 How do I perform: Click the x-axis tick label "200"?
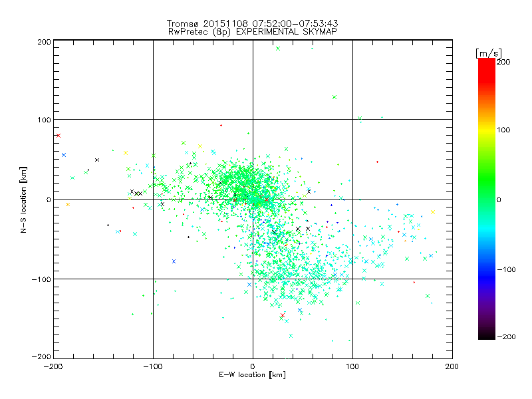tap(452, 366)
